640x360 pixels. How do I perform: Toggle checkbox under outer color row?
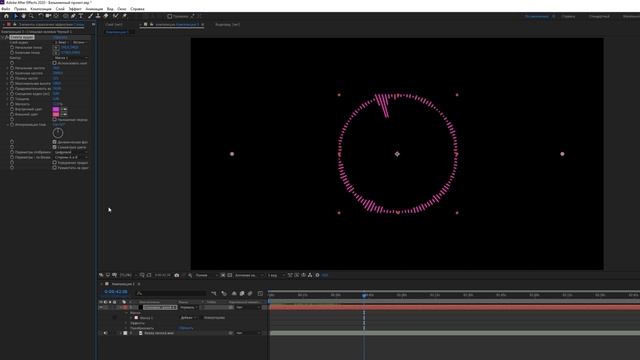[55, 120]
